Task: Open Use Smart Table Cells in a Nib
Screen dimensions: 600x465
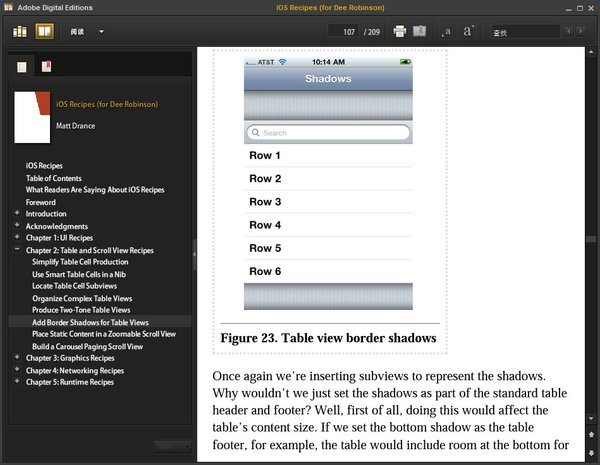Action: tap(79, 274)
